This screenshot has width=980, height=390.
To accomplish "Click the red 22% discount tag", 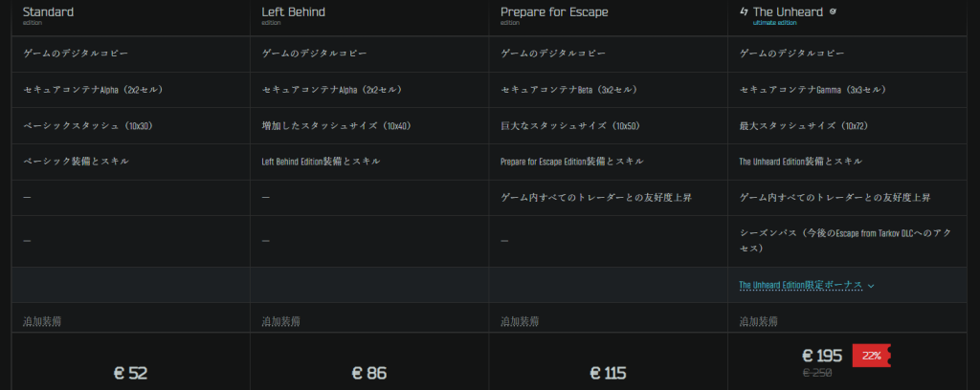I will click(871, 356).
